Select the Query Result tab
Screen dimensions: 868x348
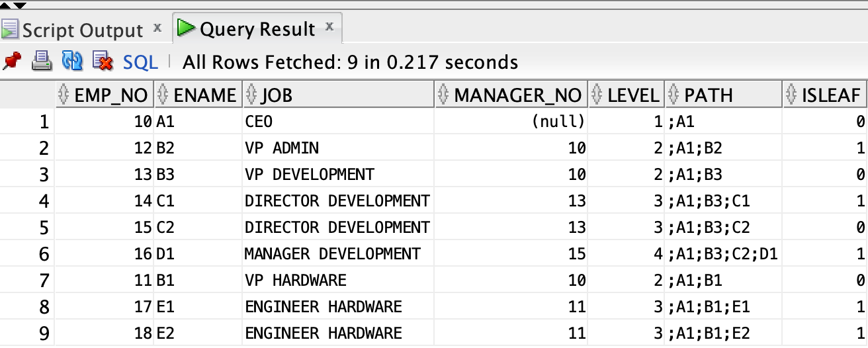click(257, 29)
